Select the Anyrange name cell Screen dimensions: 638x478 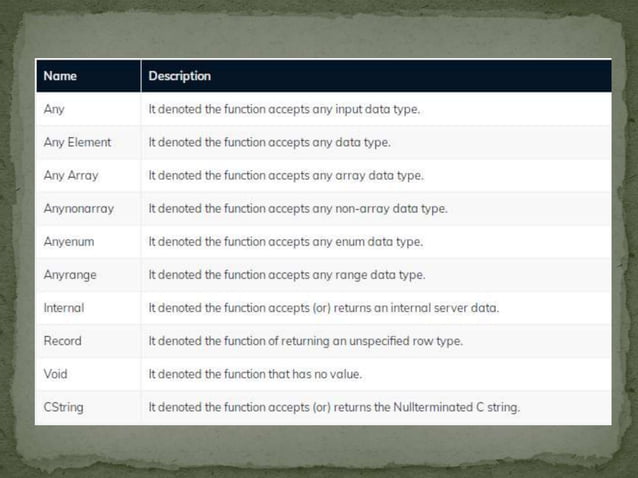(88, 275)
